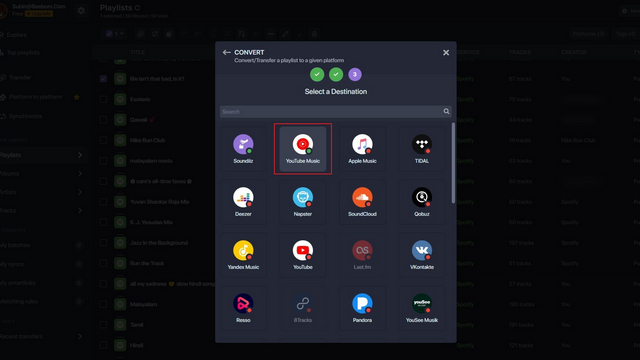Sort by the Title column header
Image resolution: width=640 pixels, height=360 pixels.
click(138, 52)
